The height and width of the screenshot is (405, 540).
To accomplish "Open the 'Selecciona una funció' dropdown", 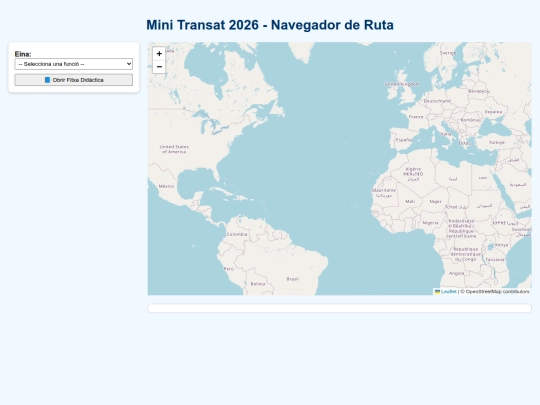I will click(73, 64).
